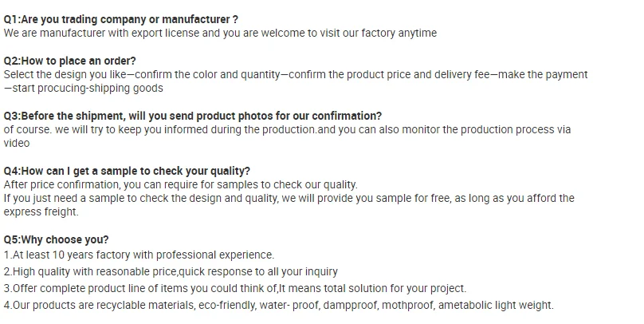
Task: Click the line 'After price confirmation' under Q4
Action: (x=181, y=184)
